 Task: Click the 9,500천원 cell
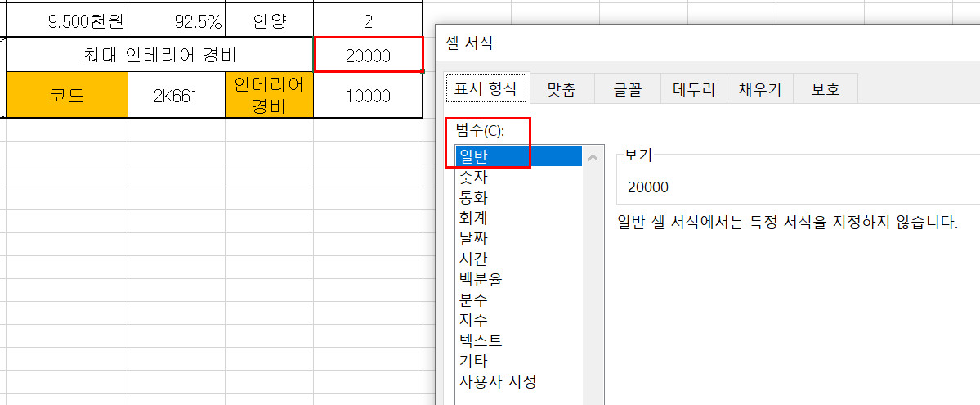(67, 20)
